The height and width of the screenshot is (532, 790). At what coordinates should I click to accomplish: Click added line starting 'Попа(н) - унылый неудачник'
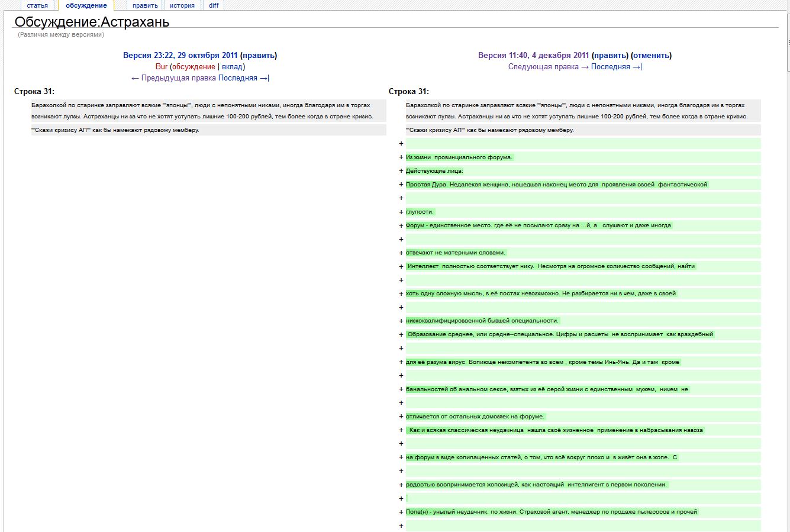[583, 512]
